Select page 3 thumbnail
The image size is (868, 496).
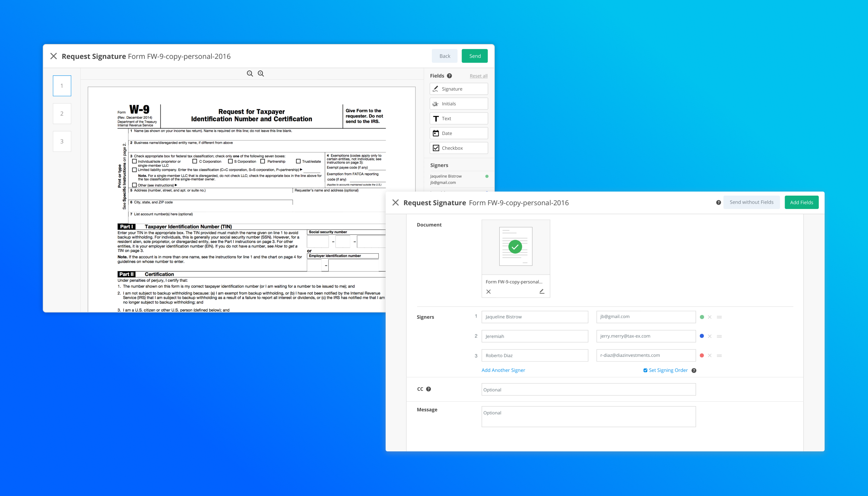tap(62, 141)
